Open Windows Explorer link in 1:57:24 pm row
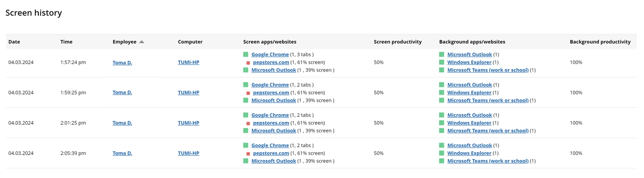 (x=469, y=62)
